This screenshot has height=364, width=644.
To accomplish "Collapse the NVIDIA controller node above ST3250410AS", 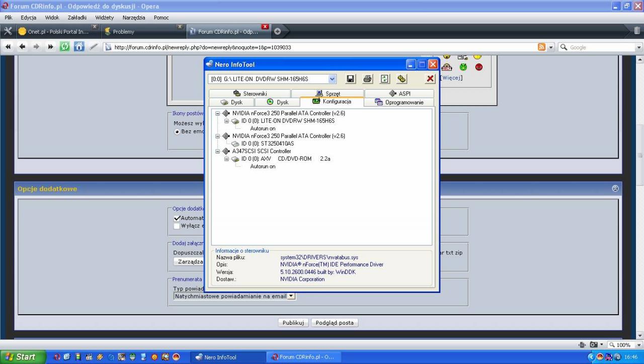I will 218,136.
